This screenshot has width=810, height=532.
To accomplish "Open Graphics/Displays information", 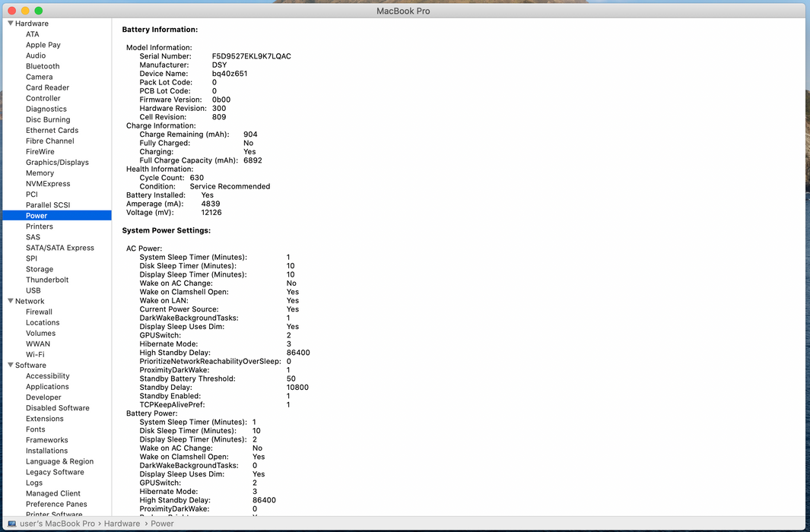I will [57, 162].
